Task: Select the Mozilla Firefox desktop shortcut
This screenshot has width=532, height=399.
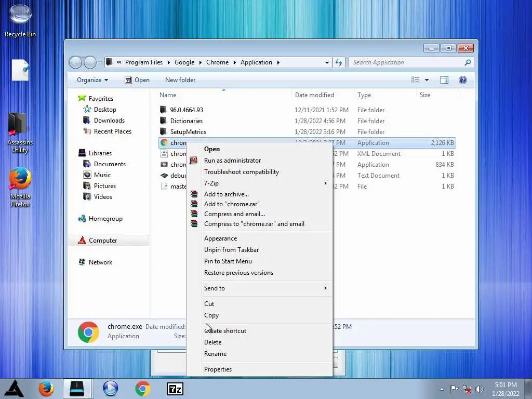Action: [x=20, y=187]
